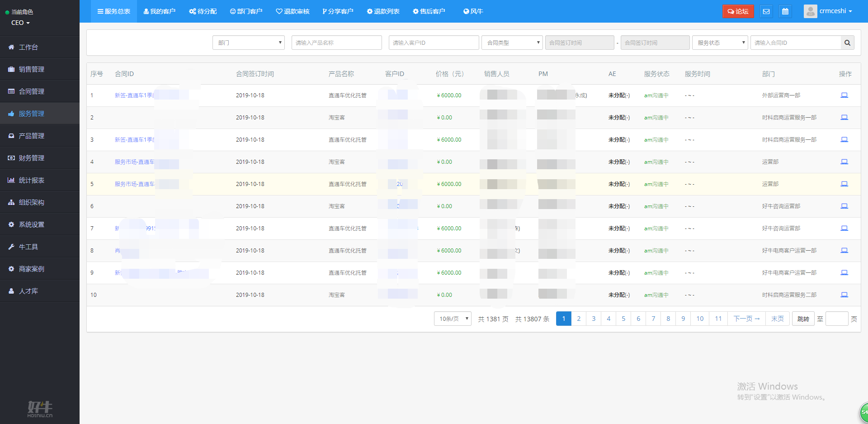Change the 10条/页 page size dropdown
Viewport: 868px width, 424px height.
[453, 319]
